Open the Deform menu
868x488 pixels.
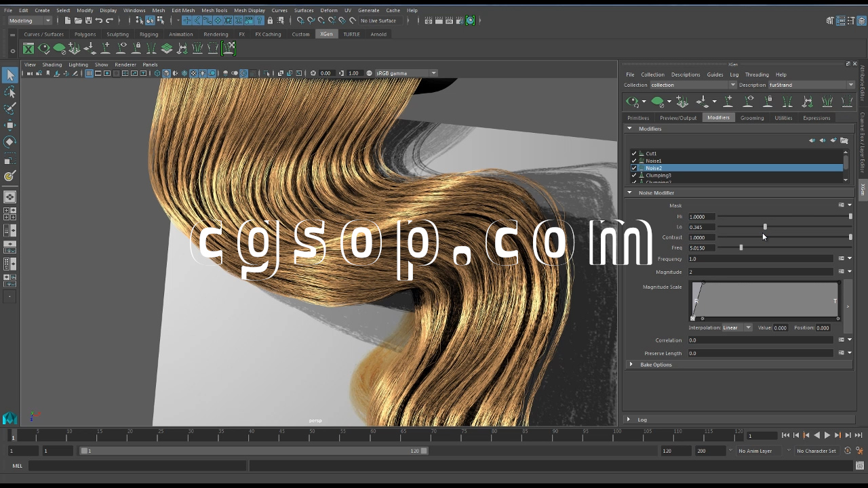point(329,10)
